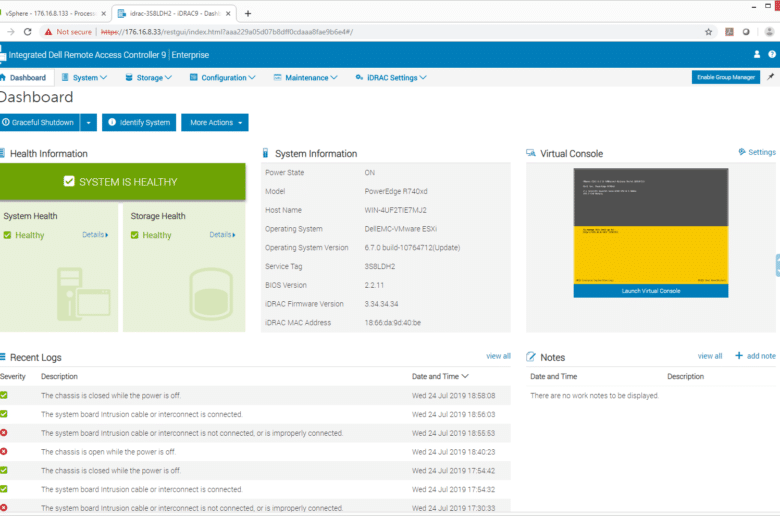View all Notes
This screenshot has width=780, height=516.
click(710, 356)
